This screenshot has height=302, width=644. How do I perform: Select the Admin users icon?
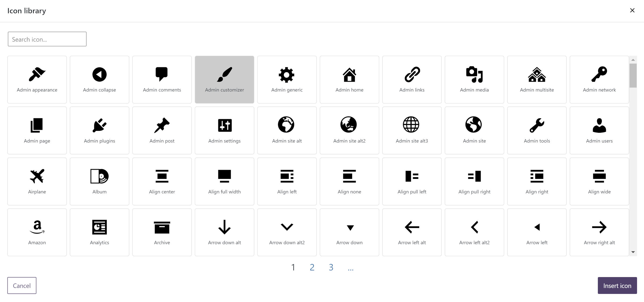[x=599, y=130]
